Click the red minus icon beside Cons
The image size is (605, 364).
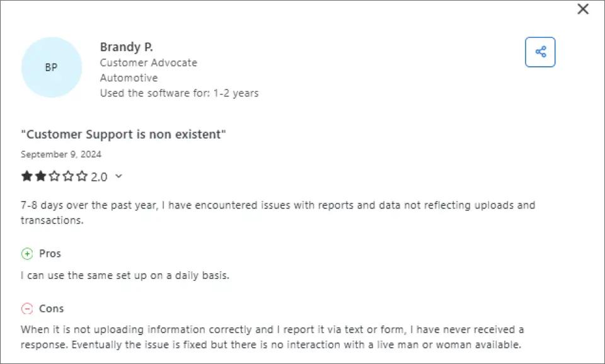[x=27, y=309]
